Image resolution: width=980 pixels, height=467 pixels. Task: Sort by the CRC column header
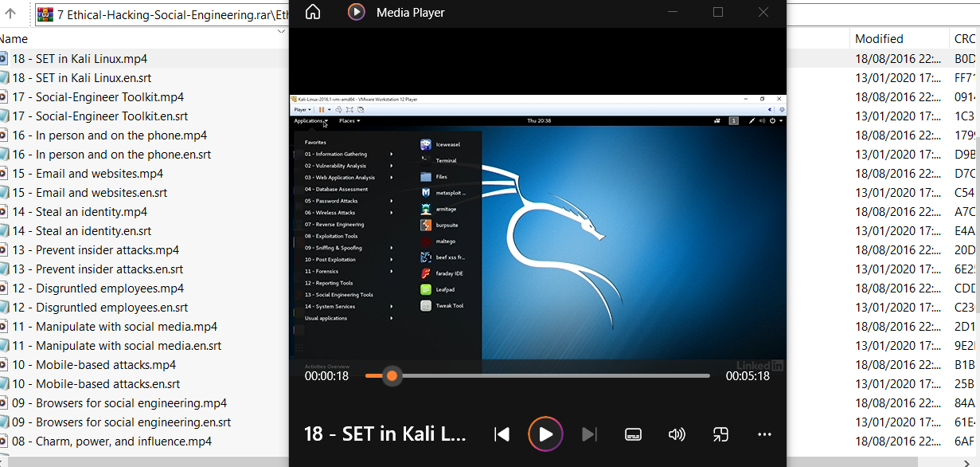point(965,38)
